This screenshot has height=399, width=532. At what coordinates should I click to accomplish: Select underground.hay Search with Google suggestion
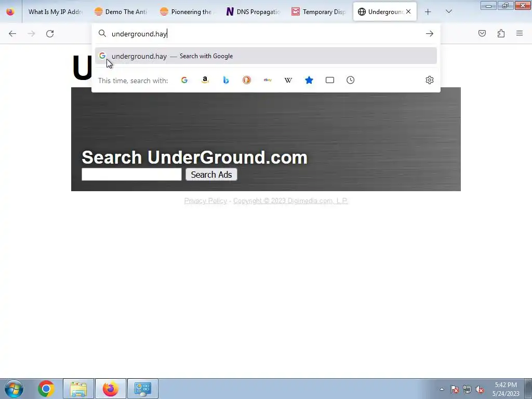(265, 56)
